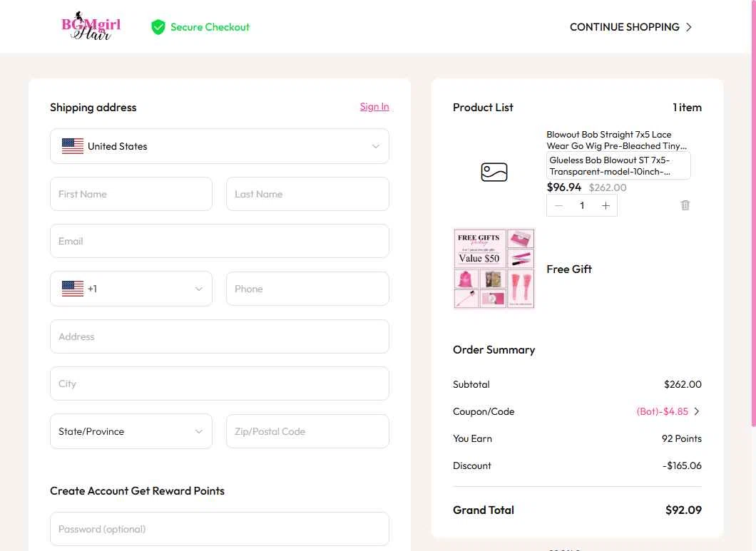This screenshot has height=551, width=756.
Task: Click the Continue Shopping arrow chevron
Action: 689,27
